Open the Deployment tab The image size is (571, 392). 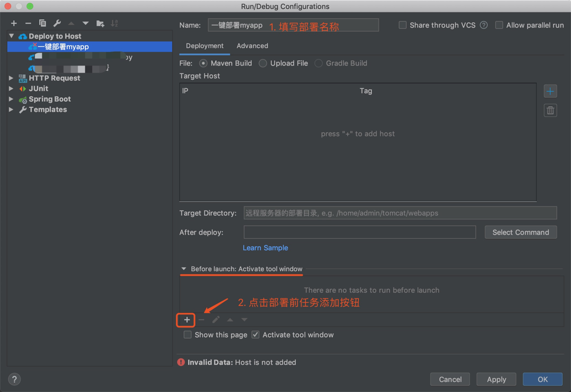[x=204, y=46]
